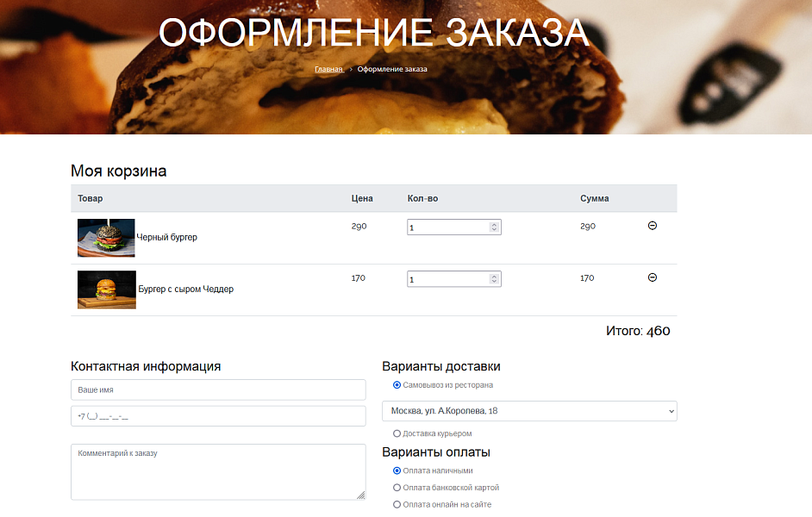Screen dimensions: 812x517
Task: Click the Комментарий к заказу text area
Action: 217,471
